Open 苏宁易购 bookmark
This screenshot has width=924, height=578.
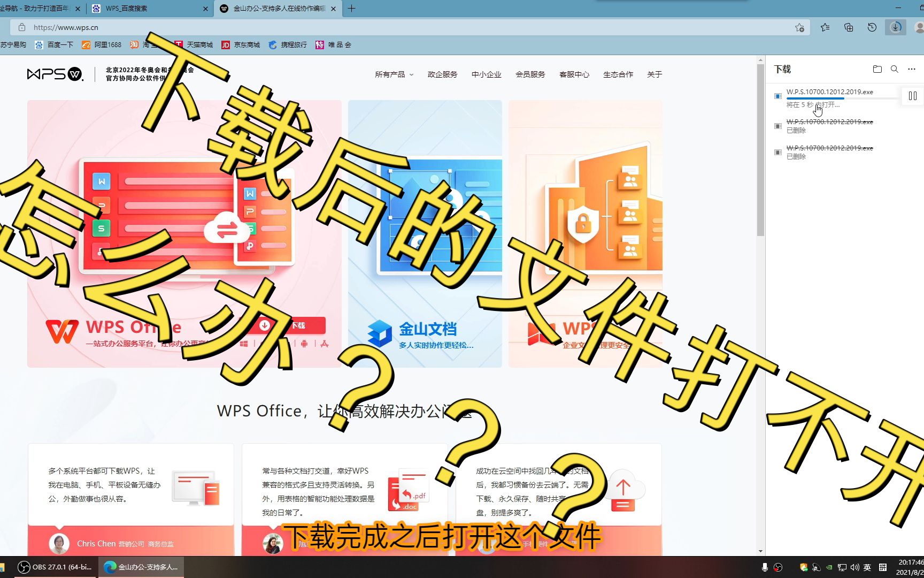[13, 45]
